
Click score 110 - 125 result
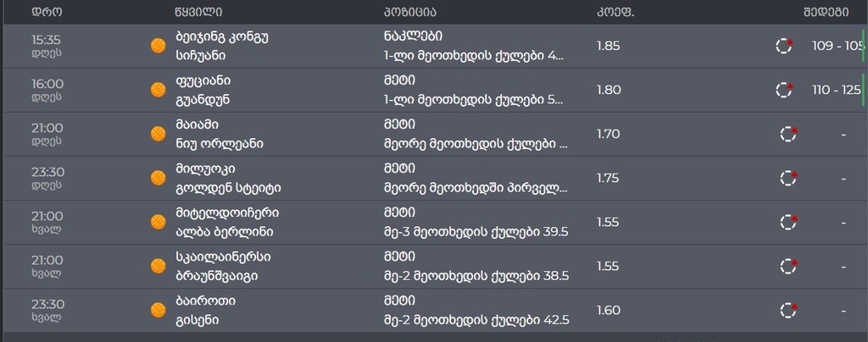(836, 90)
